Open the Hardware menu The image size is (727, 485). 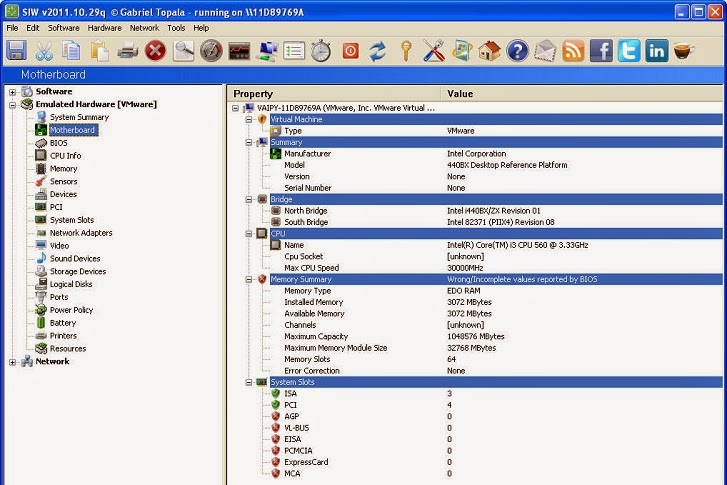(x=105, y=28)
